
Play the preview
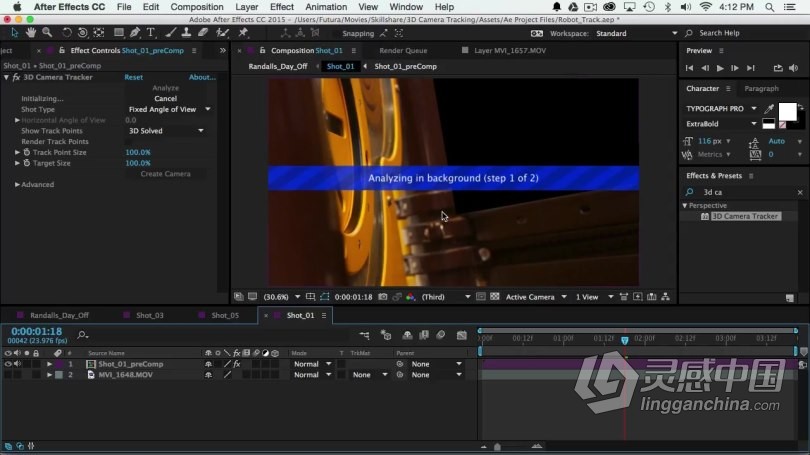[720, 68]
